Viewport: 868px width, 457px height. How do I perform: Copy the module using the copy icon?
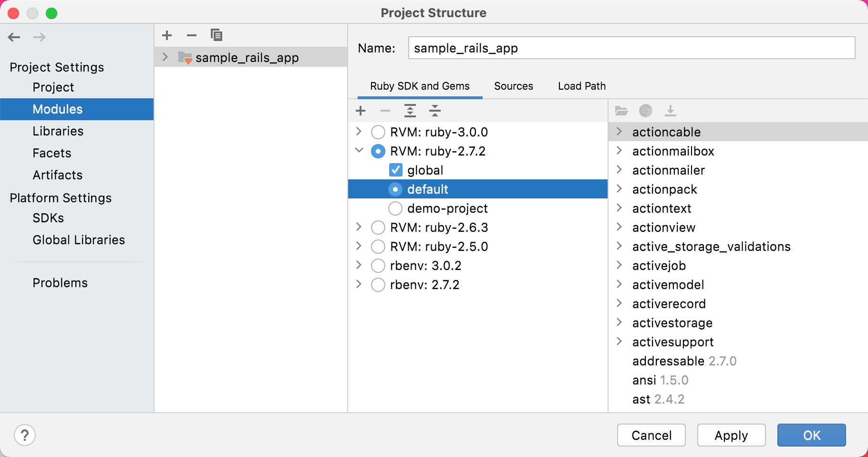pos(216,35)
